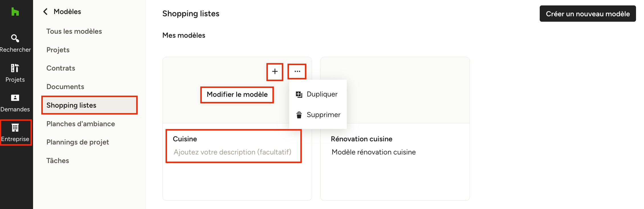Open the Contrats templates section
The image size is (644, 209).
[x=61, y=68]
